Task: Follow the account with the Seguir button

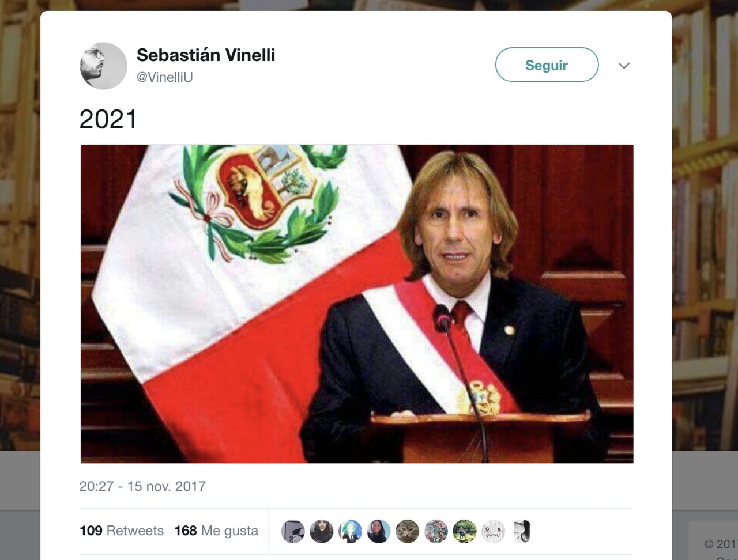Action: click(547, 65)
